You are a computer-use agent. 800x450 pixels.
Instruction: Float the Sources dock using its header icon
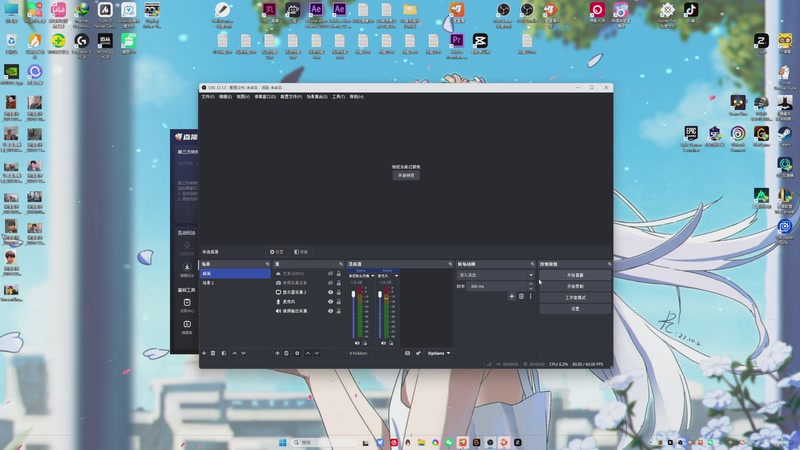coord(341,264)
